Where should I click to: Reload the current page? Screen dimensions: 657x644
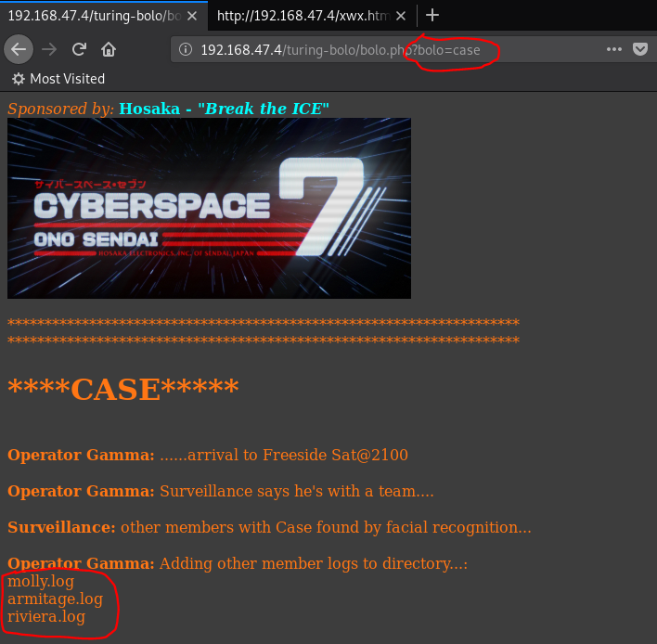(79, 49)
